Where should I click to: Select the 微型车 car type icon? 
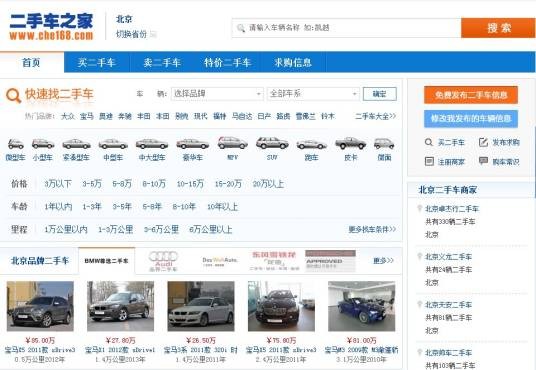pyautogui.click(x=16, y=144)
